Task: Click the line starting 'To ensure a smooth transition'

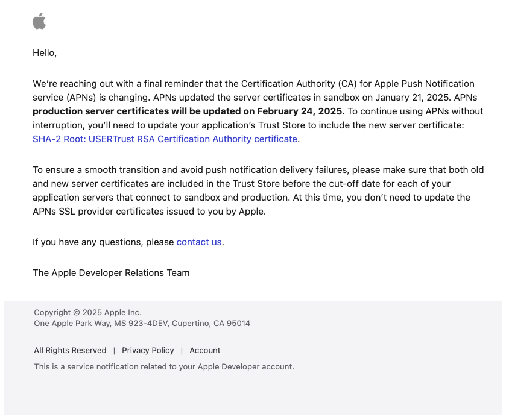Action: click(x=258, y=170)
